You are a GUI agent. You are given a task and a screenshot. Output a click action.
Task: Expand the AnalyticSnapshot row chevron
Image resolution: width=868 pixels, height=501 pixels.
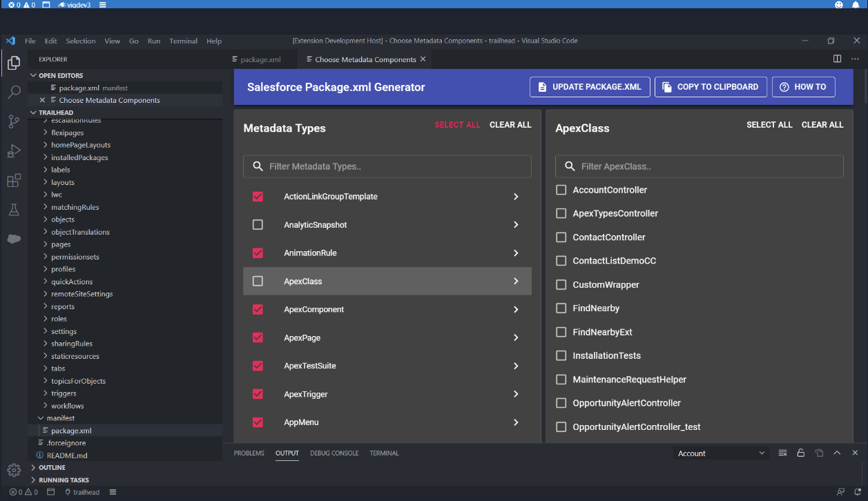coord(516,225)
